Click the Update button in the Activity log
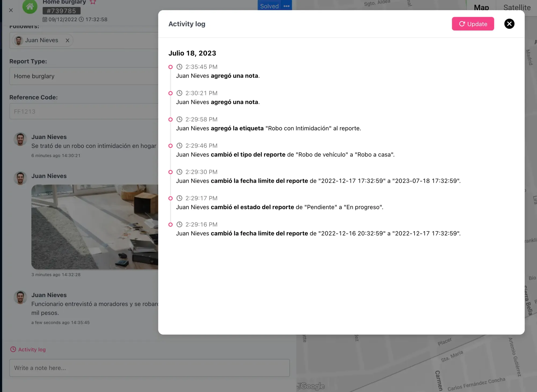The image size is (537, 392). (473, 24)
